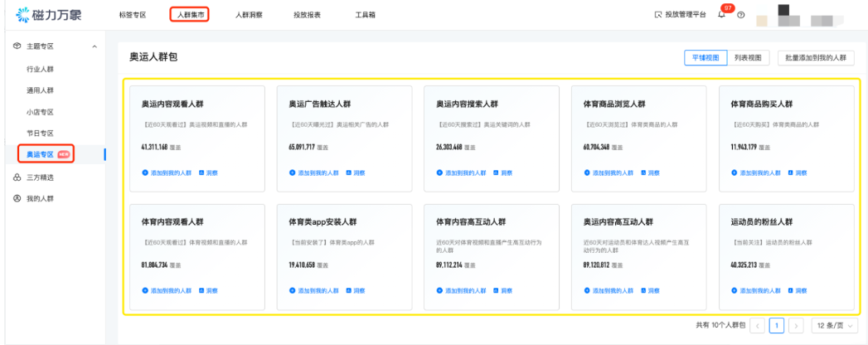Click coverage value 65,091,717
This screenshot has height=345, width=868.
[302, 147]
